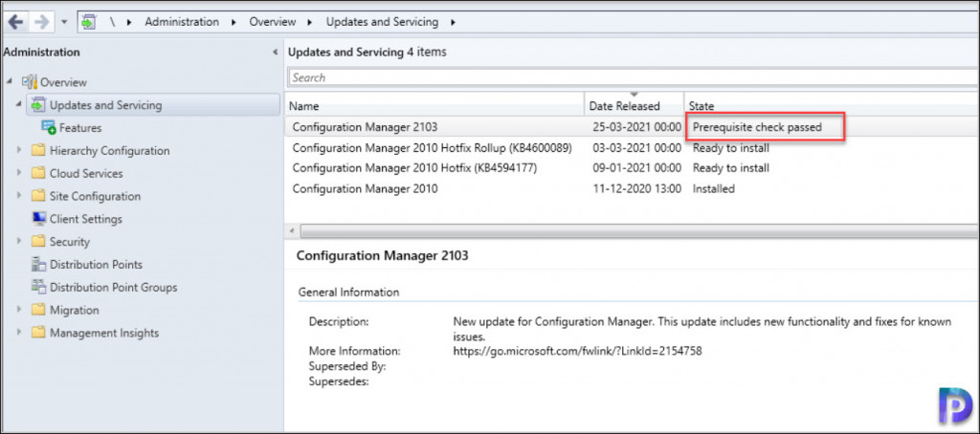980x434 pixels.
Task: Click the horizontal scrollbar left arrow
Action: tap(292, 231)
